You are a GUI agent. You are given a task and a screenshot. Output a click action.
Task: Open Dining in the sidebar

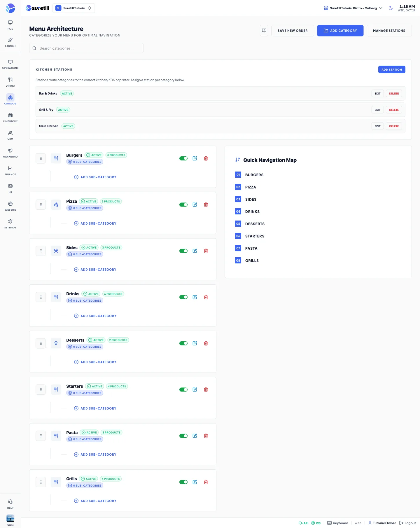(10, 82)
